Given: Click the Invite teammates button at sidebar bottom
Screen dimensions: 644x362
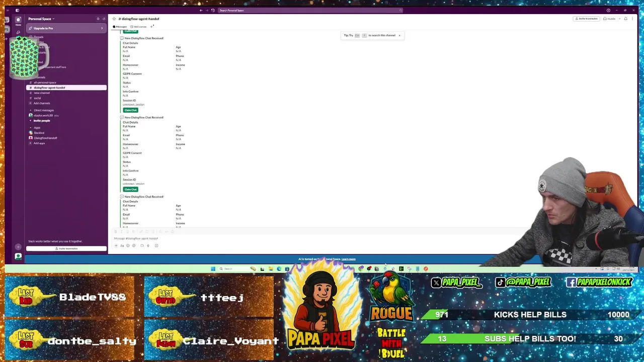Looking at the screenshot, I should point(66,248).
